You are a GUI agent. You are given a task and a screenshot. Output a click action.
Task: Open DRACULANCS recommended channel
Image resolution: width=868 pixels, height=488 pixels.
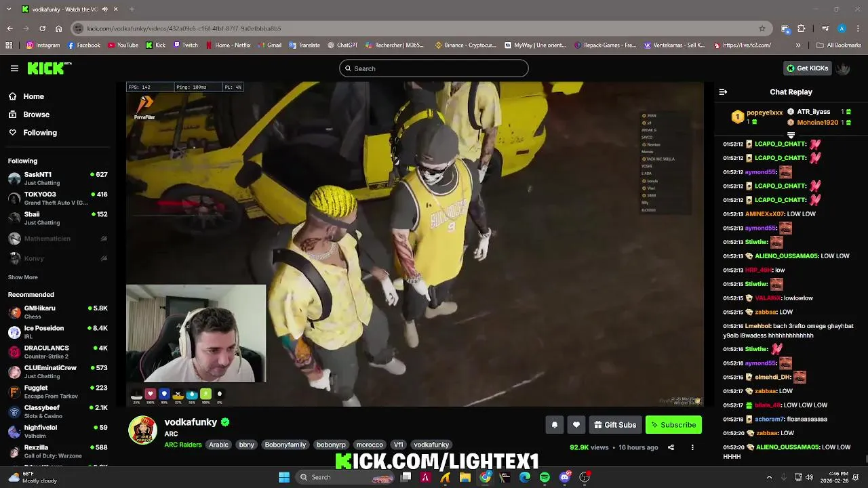pos(58,352)
